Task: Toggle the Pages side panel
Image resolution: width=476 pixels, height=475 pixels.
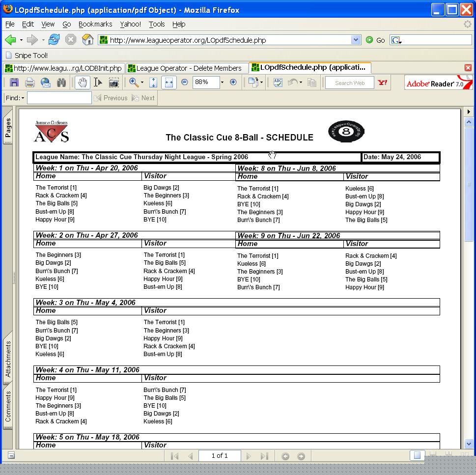Action: click(8, 128)
